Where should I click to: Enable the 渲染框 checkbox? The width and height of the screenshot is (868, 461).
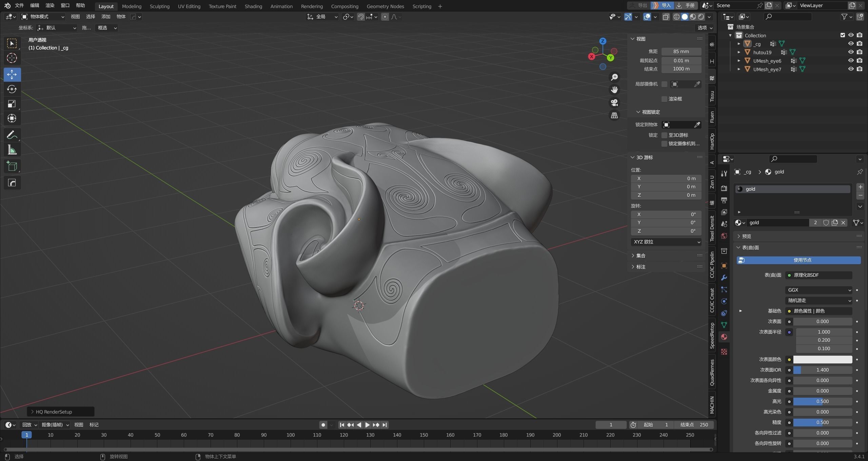(x=664, y=99)
